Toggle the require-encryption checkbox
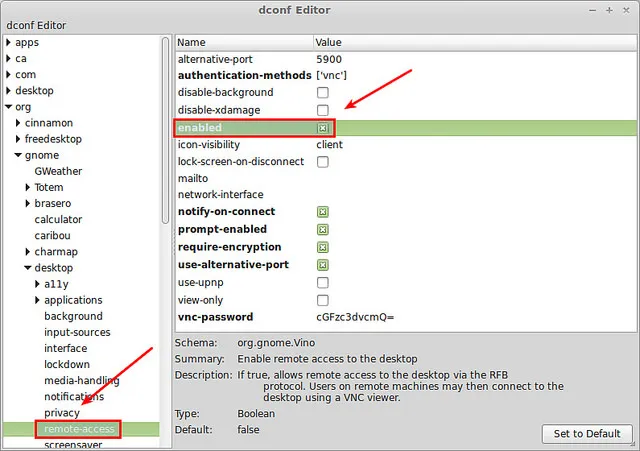The image size is (640, 451). [322, 247]
